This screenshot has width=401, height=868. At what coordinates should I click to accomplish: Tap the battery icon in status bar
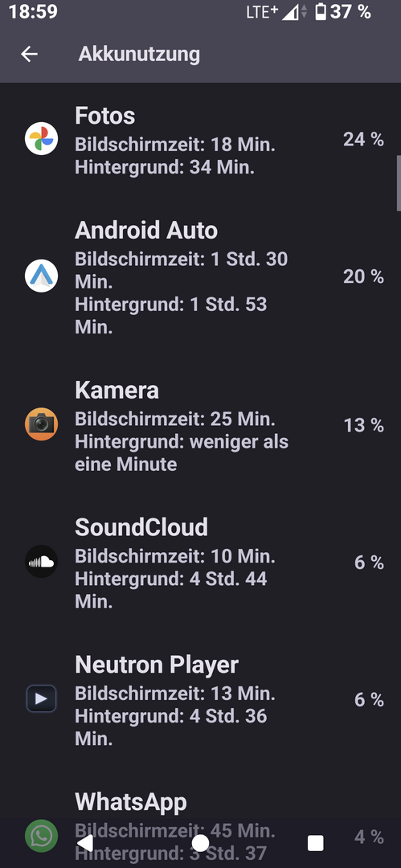coord(321,11)
